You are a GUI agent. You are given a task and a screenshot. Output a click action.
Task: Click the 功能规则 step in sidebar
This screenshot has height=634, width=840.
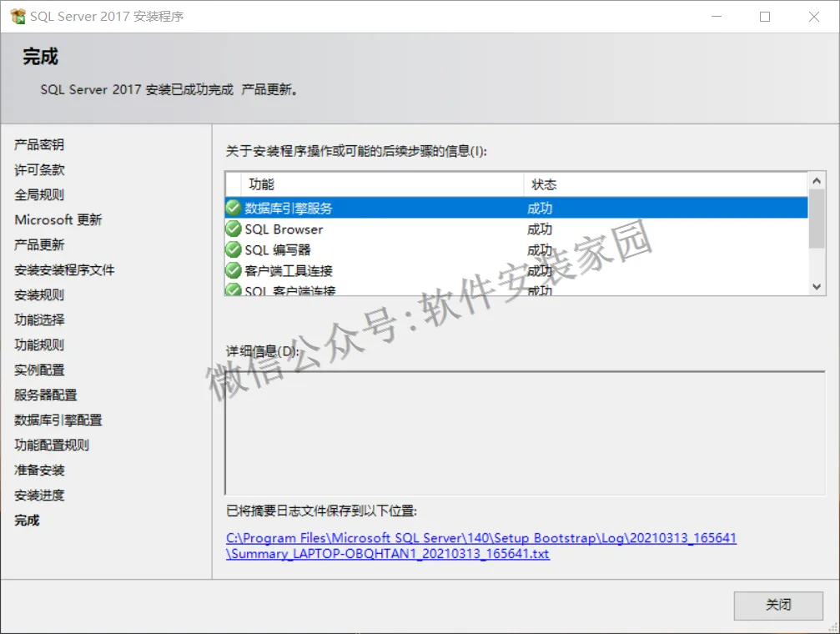tap(39, 345)
